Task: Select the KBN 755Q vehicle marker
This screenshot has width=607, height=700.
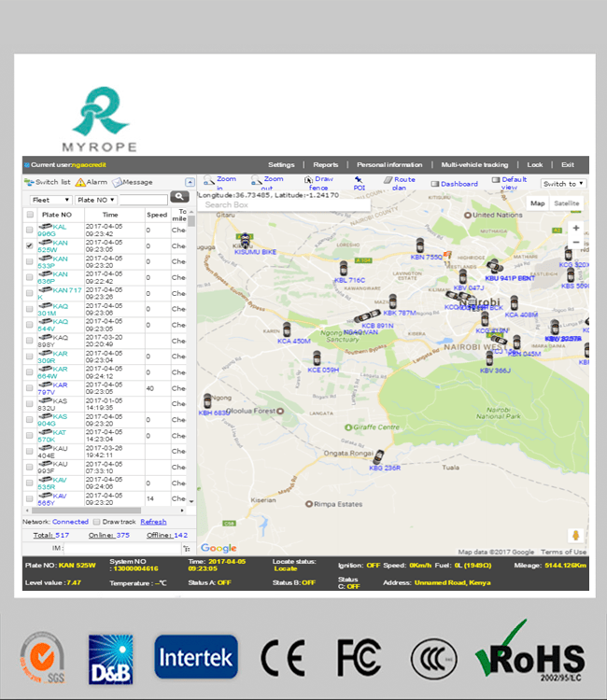Action: pos(420,245)
